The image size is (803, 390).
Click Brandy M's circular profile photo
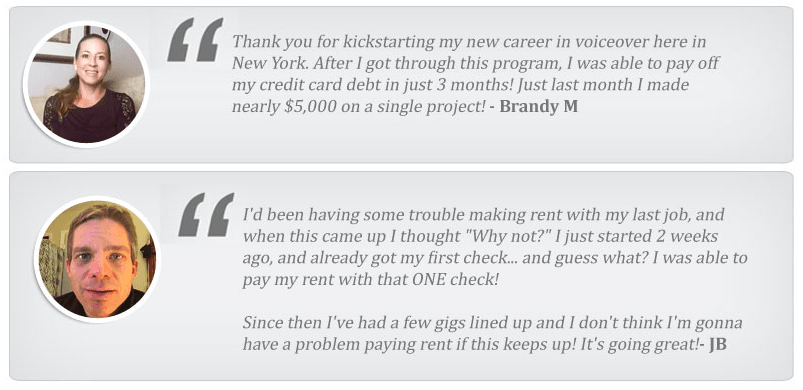[86, 84]
